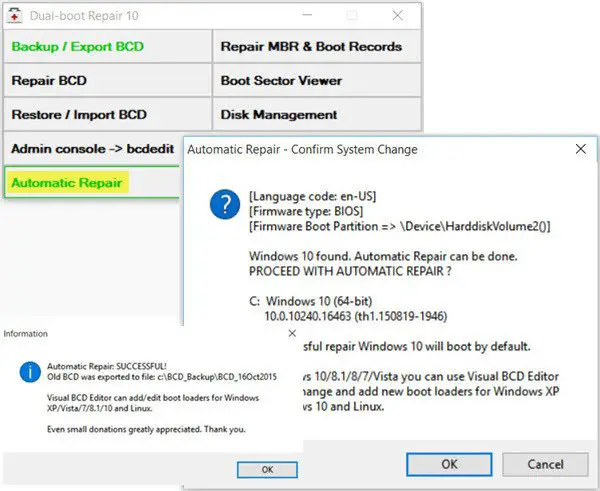Close the Dual-boot Repair 10 window

(397, 15)
